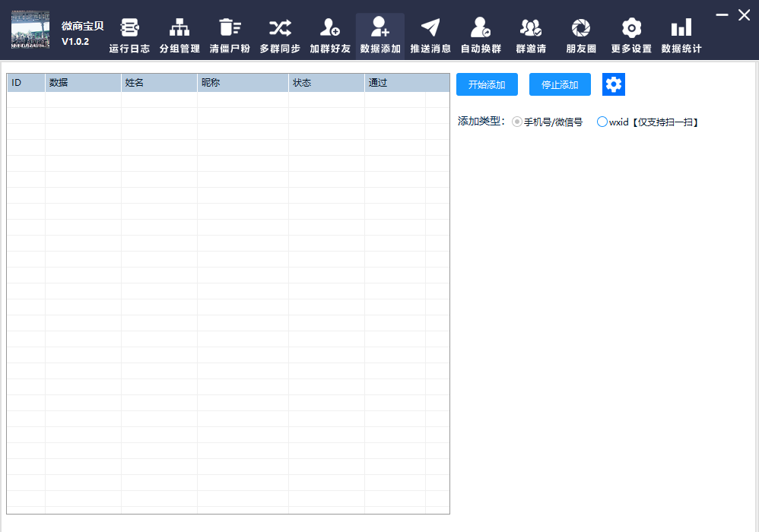Open 群邀请 group invite icon
The width and height of the screenshot is (759, 532).
click(531, 29)
